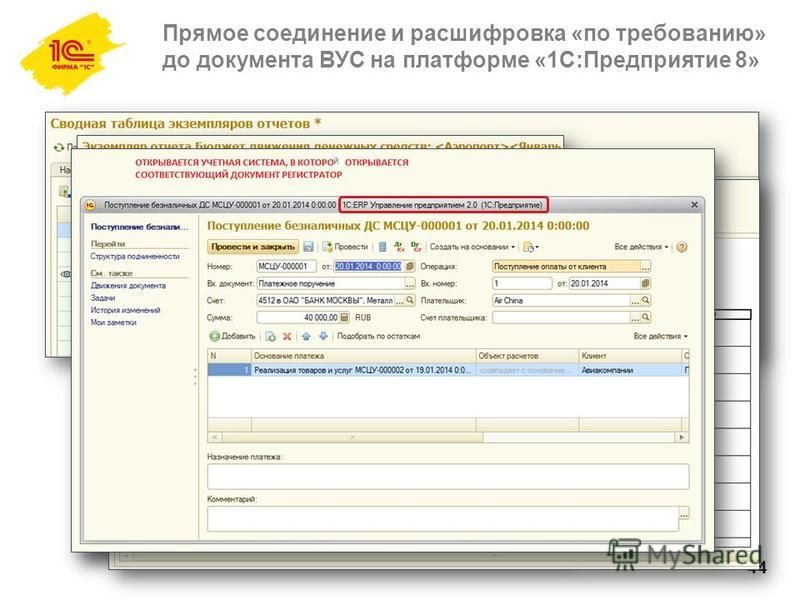Image resolution: width=800 pixels, height=600 pixels.
Task: Open selection for Вх. документ ellipsis button
Action: click(410, 284)
